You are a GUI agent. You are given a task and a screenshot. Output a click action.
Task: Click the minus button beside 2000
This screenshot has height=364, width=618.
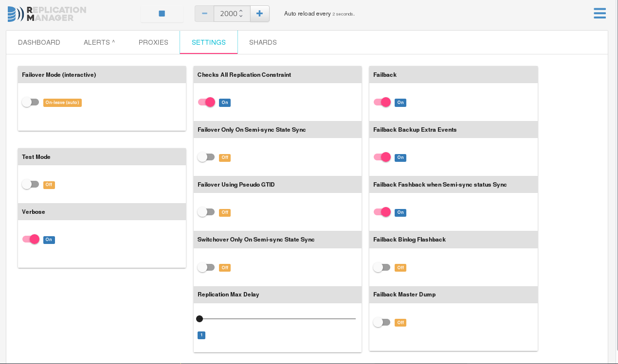click(204, 14)
